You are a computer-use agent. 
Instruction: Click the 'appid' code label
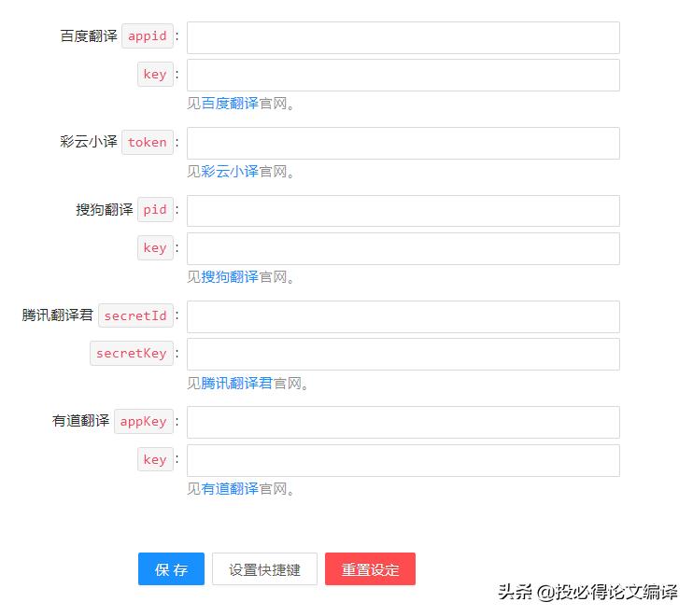pos(148,35)
